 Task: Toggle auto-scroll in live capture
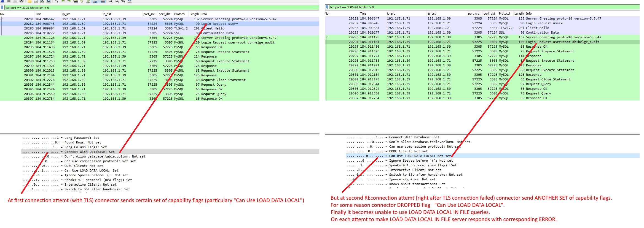(x=95, y=1)
